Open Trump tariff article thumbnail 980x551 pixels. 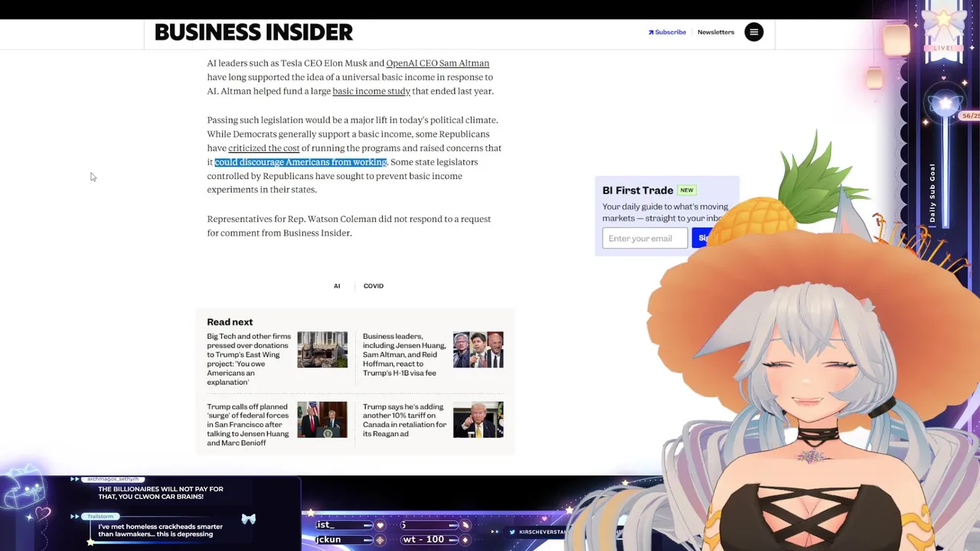[479, 420]
